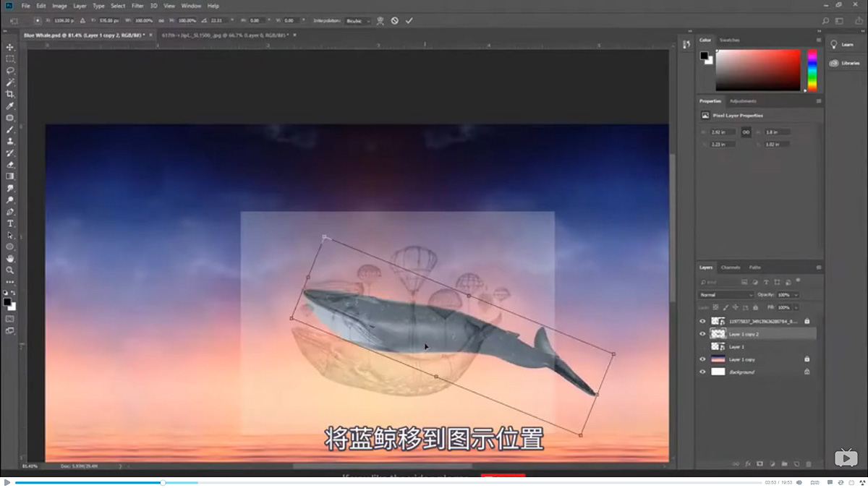Open the Add layer mask icon
The width and height of the screenshot is (868, 488).
[x=759, y=463]
